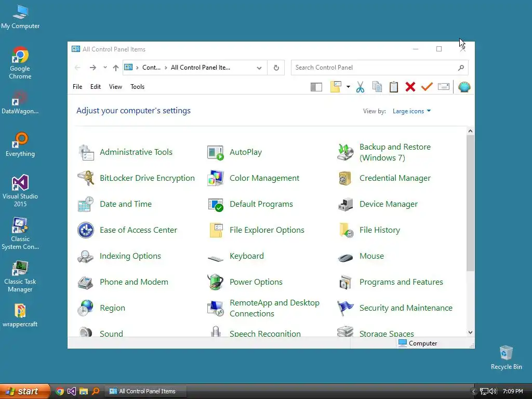Click the Start button
532x399 pixels.
click(25, 391)
